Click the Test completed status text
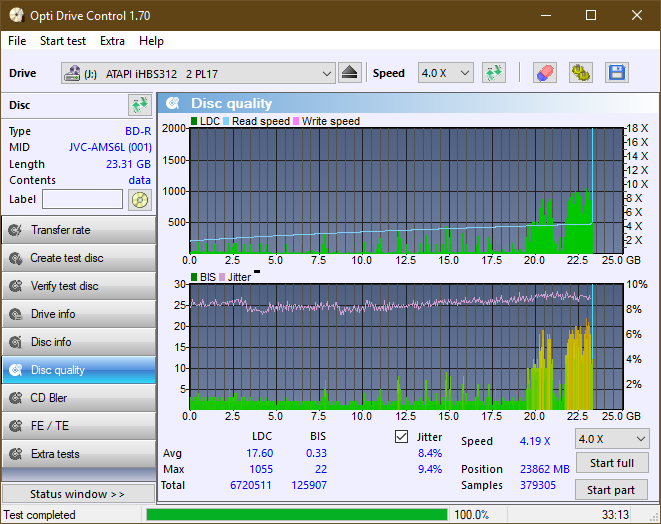 click(40, 515)
